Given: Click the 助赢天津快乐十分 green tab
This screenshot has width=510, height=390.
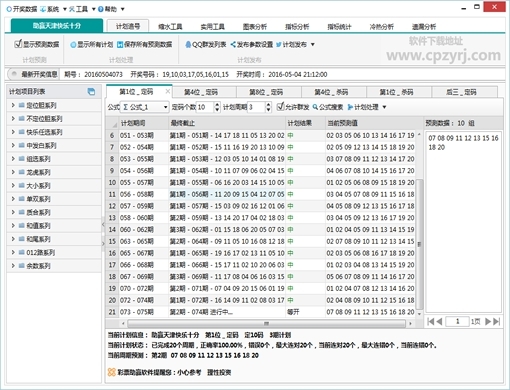Looking at the screenshot, I should pyautogui.click(x=57, y=26).
